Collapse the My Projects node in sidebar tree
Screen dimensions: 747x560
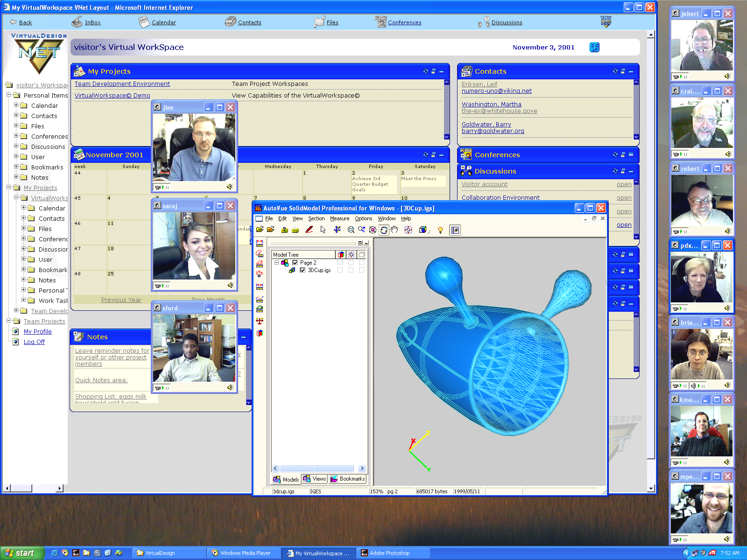click(8, 187)
